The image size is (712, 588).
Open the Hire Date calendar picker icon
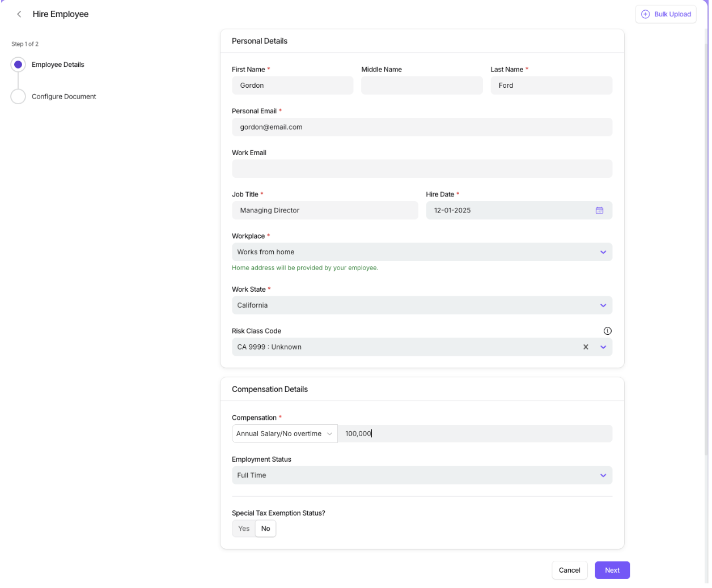click(599, 210)
